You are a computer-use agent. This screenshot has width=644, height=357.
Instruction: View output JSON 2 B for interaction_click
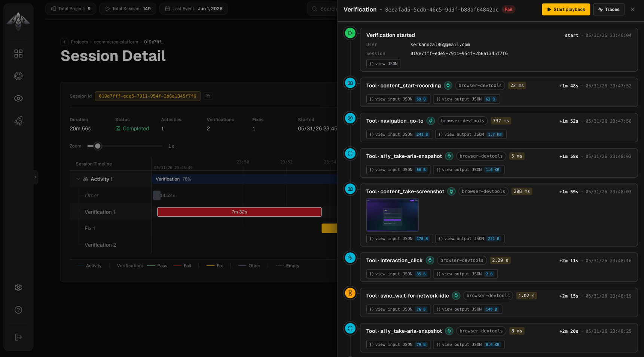coord(465,274)
